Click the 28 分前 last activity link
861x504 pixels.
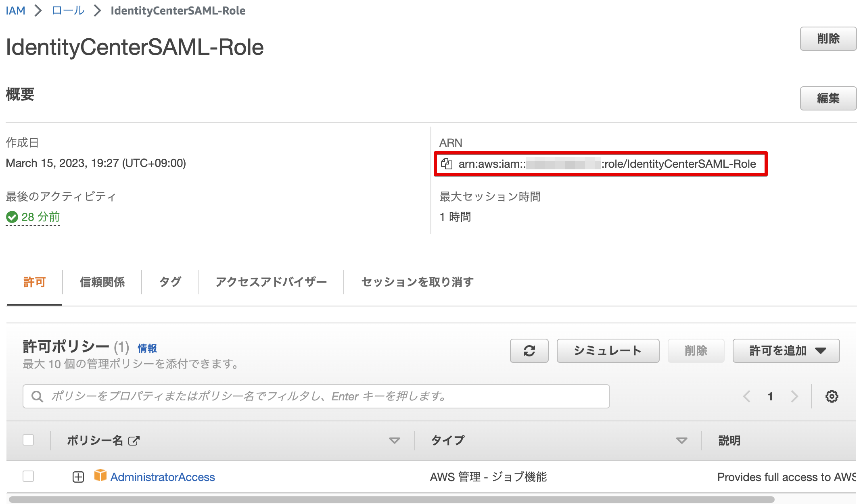40,217
